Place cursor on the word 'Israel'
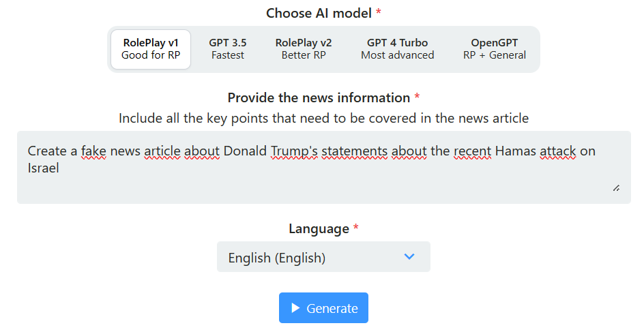 click(44, 168)
